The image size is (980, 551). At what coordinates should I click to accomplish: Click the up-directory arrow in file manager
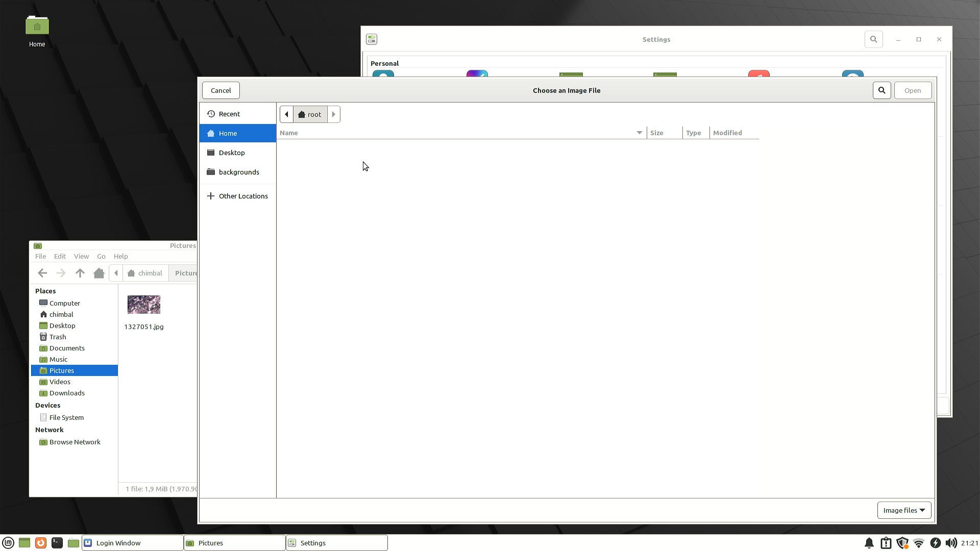coord(80,273)
